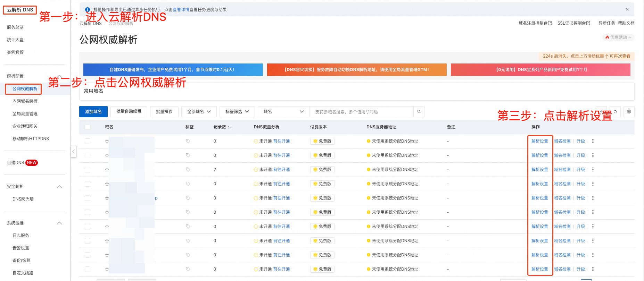Image resolution: width=644 pixels, height=281 pixels.
Task: Click 升级 in the 2-record row
Action: 581,170
